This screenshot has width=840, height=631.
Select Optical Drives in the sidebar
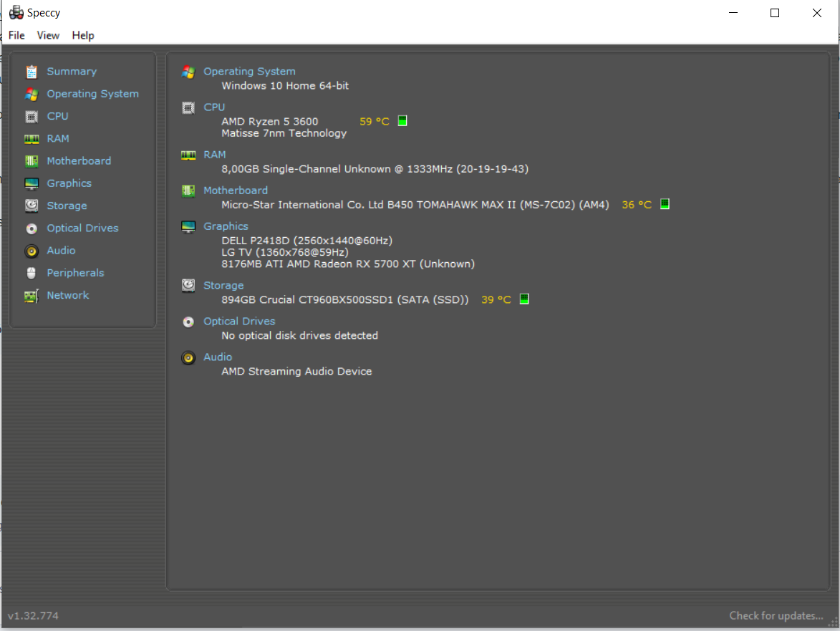tap(82, 228)
